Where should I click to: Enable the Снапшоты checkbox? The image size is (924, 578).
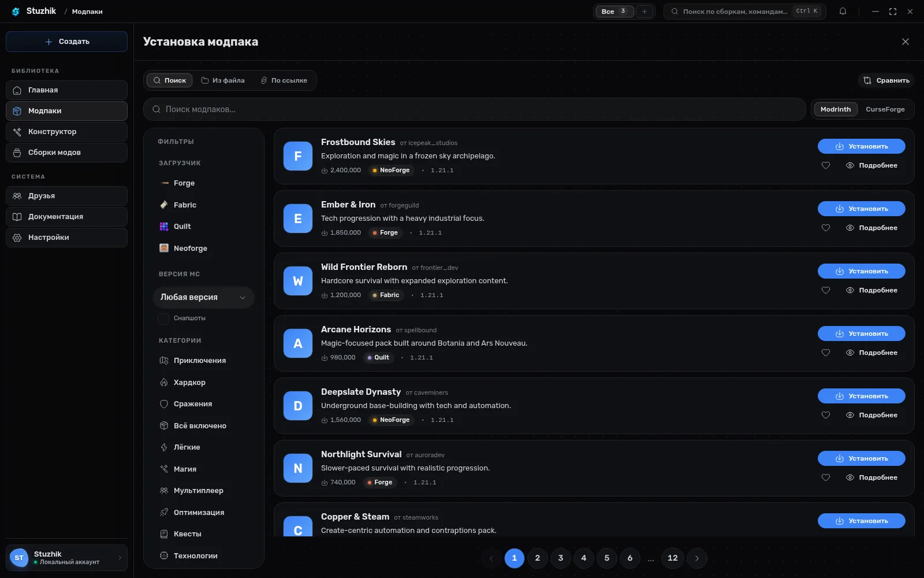[x=163, y=318]
